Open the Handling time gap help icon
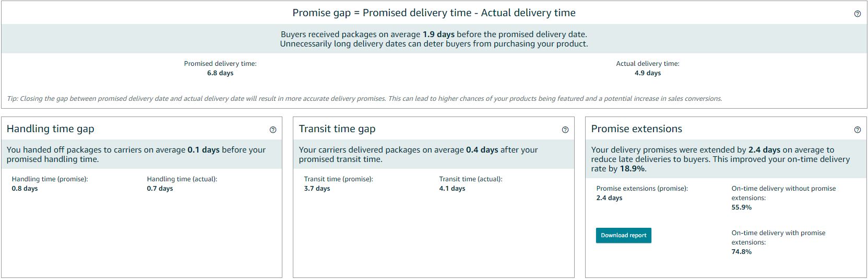This screenshot has width=868, height=279. click(272, 130)
